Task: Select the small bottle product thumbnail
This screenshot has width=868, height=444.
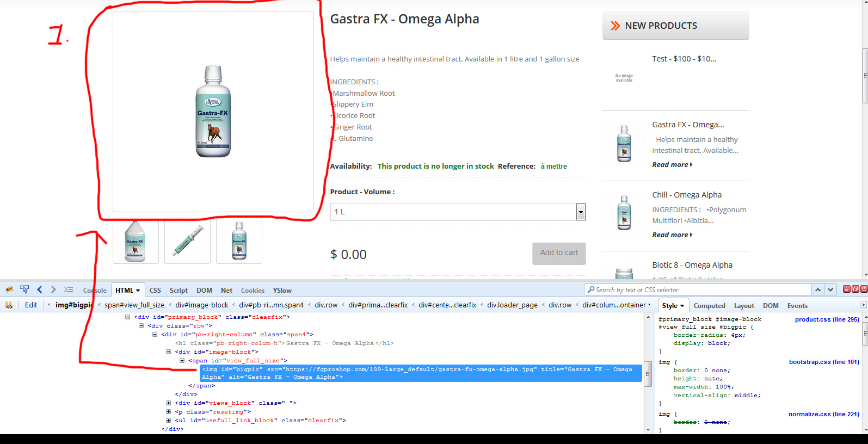Action: 239,241
